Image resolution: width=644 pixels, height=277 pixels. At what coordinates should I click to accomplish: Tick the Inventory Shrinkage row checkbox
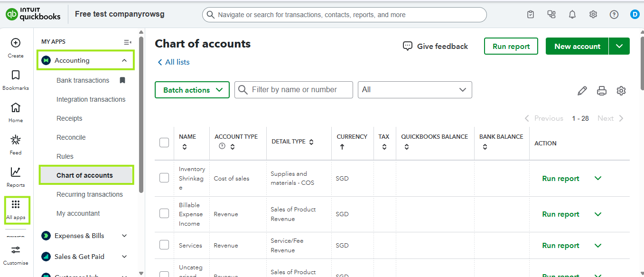pyautogui.click(x=164, y=178)
